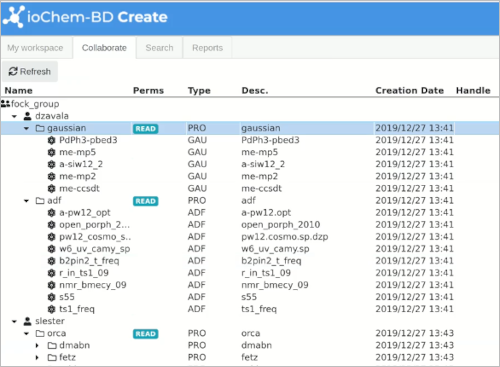Click READ badge on orca row
This screenshot has width=500, height=367.
tap(146, 334)
